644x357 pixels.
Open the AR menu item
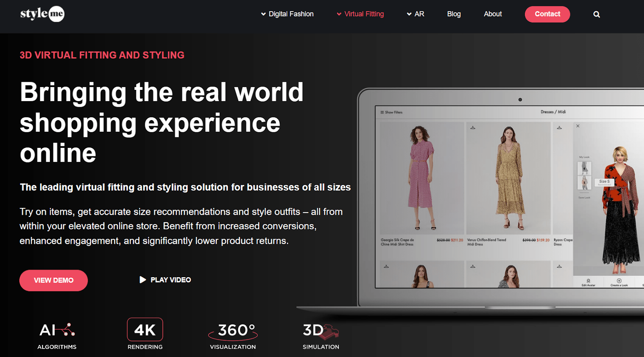pyautogui.click(x=419, y=14)
